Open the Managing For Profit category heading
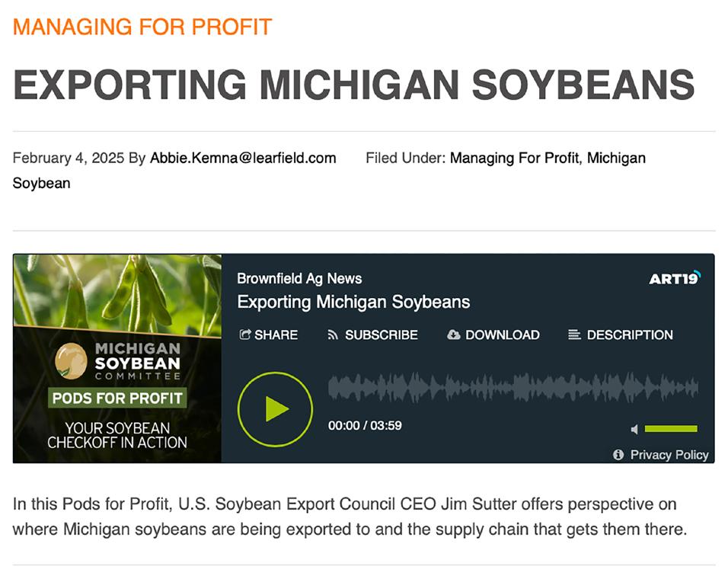The image size is (728, 573). (142, 27)
